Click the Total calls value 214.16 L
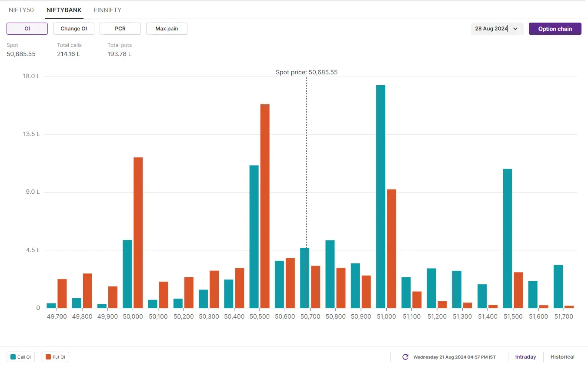 (68, 54)
